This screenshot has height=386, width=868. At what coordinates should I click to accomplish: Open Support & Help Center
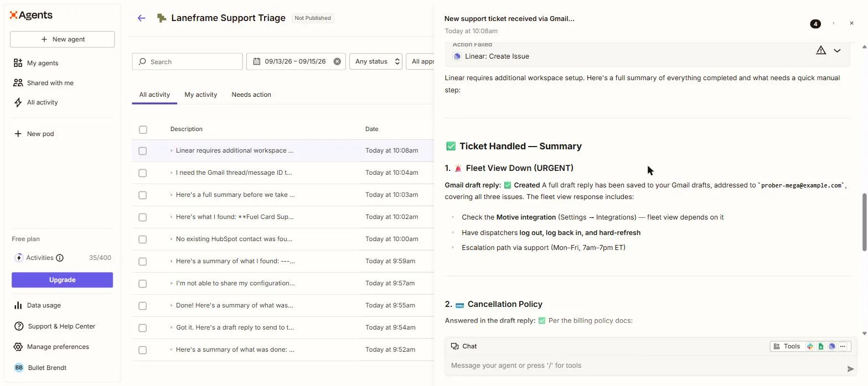(x=62, y=326)
